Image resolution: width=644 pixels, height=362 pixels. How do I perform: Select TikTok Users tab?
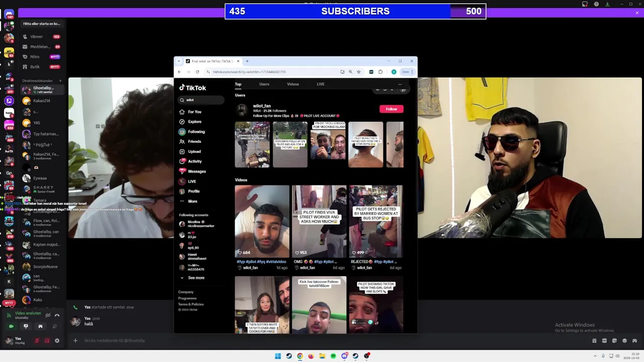tap(264, 84)
